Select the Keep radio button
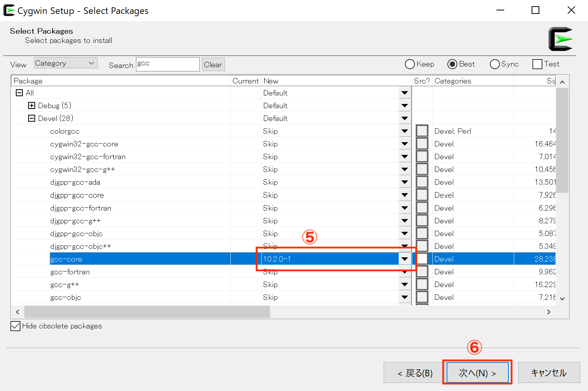Screen dimensions: 588x391 pos(410,64)
